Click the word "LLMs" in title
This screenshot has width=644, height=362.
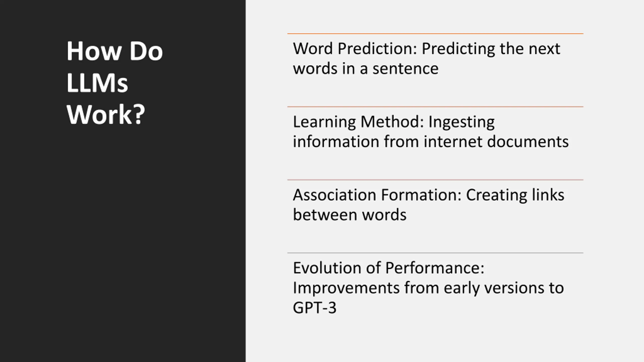tap(97, 83)
